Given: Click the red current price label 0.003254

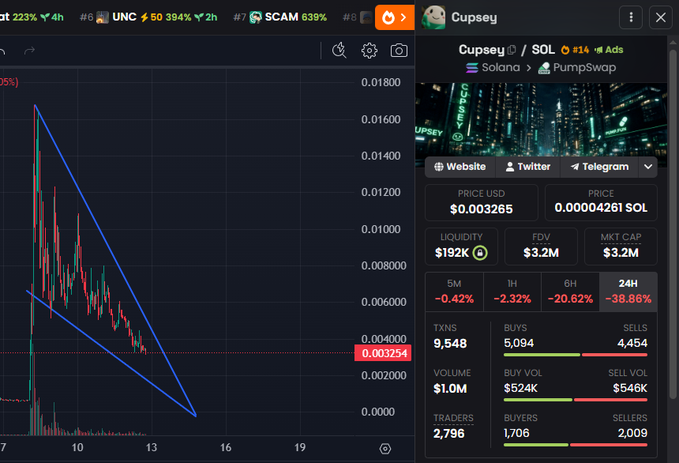Looking at the screenshot, I should pos(383,353).
